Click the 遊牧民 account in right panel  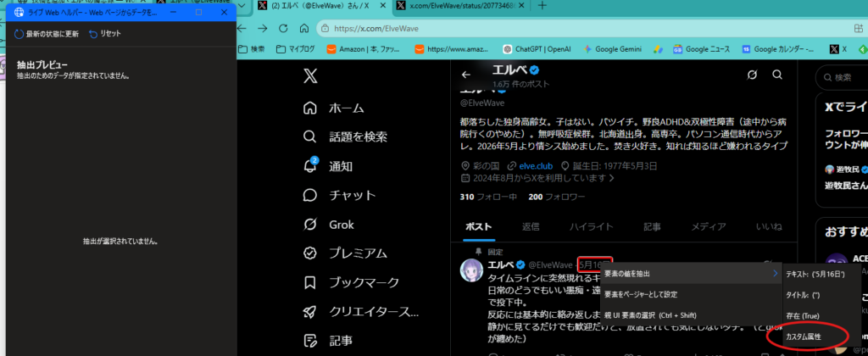[847, 170]
